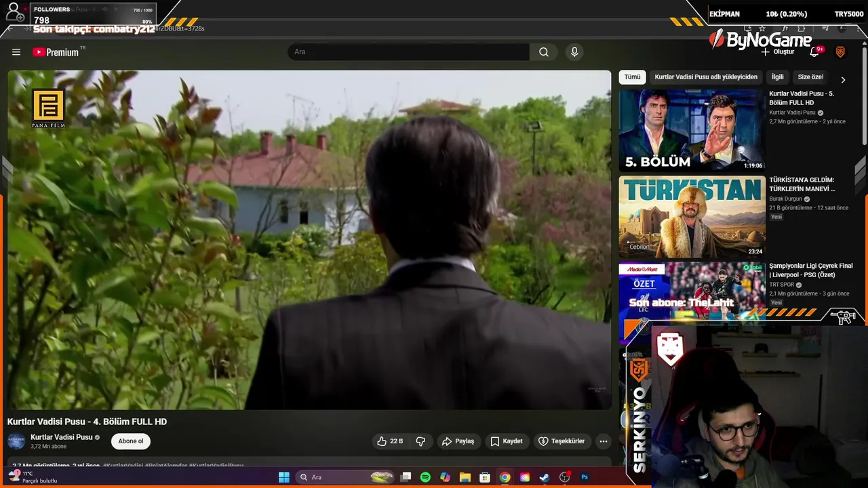Open Burak Durgun channel link
The height and width of the screenshot is (488, 868).
tap(785, 199)
